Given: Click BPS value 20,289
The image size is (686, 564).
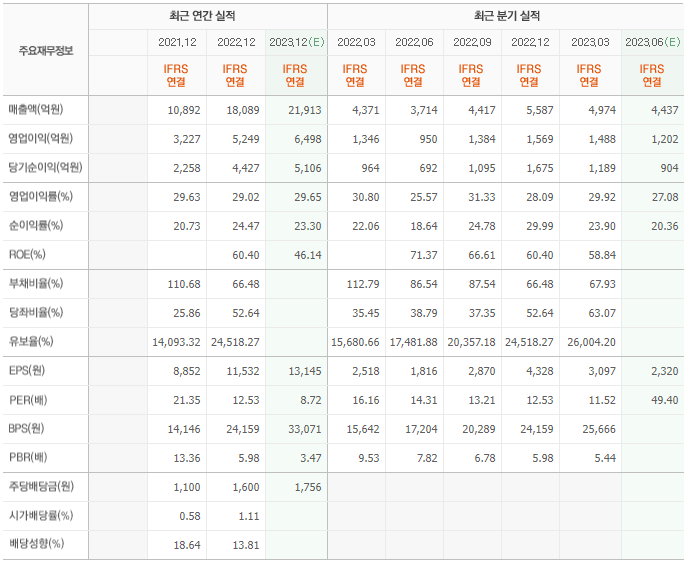Looking at the screenshot, I should (x=479, y=429).
